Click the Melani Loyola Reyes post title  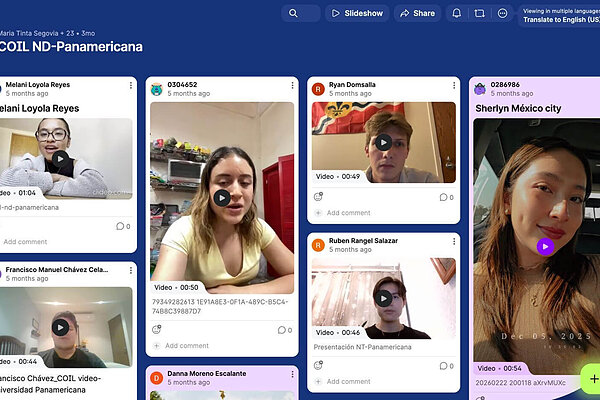tap(39, 109)
